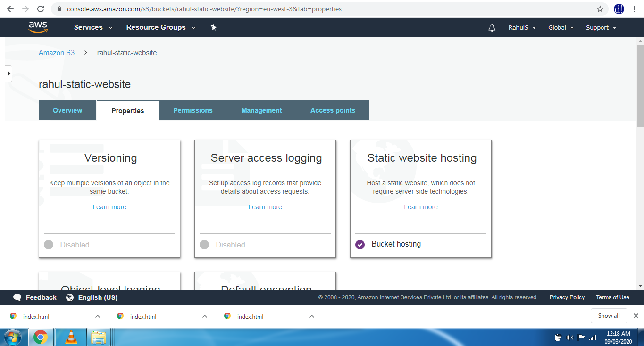Screen dimensions: 644x346
Task: Click first index.html download Chrome icon
Action: click(x=13, y=316)
